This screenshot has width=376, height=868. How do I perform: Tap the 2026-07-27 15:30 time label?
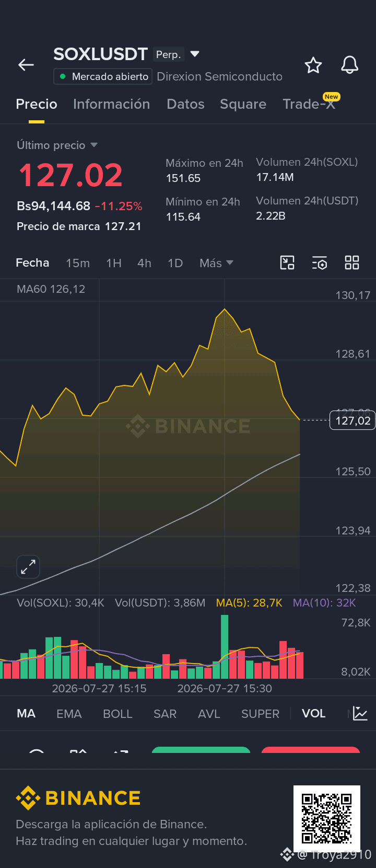pos(225,689)
